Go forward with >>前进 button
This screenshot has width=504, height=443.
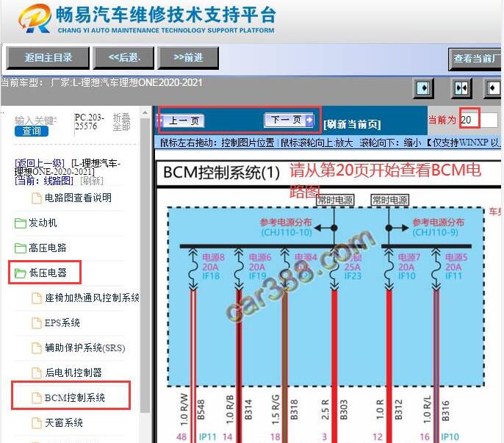click(x=188, y=58)
